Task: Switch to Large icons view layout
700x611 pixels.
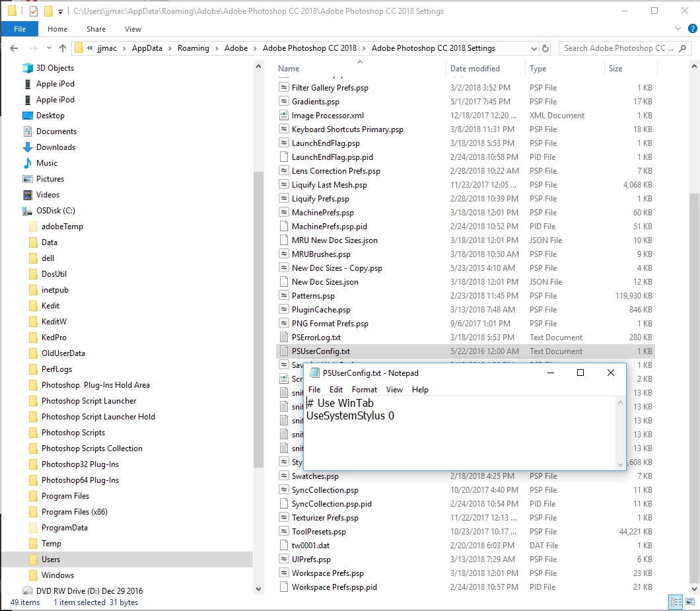Action: point(690,602)
